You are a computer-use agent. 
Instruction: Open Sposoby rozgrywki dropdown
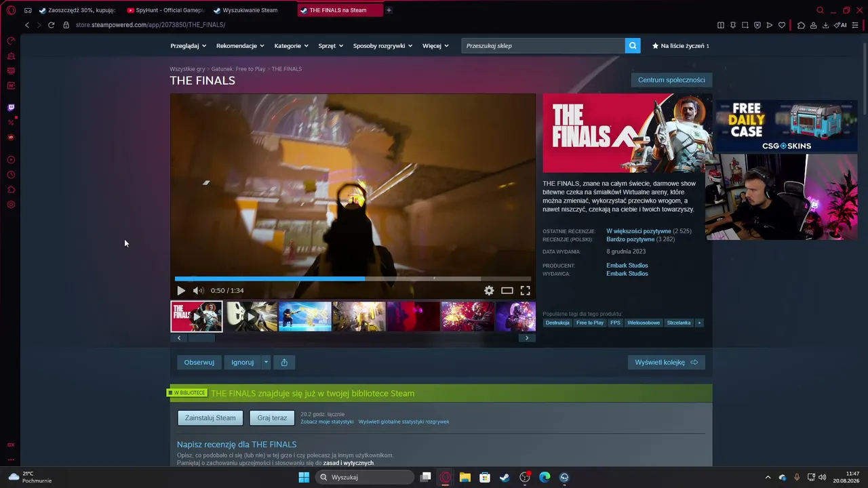383,45
